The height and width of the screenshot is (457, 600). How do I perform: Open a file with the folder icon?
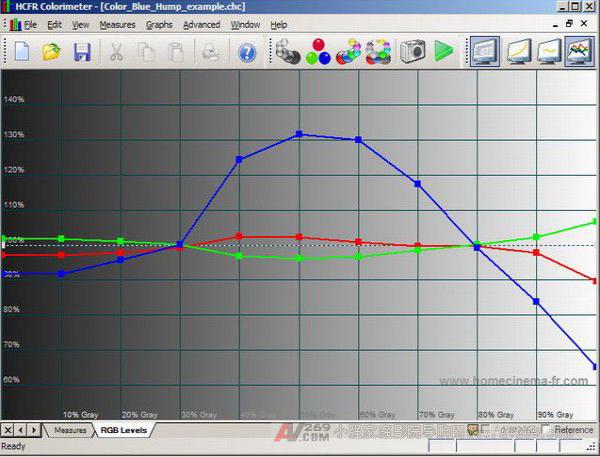(52, 51)
